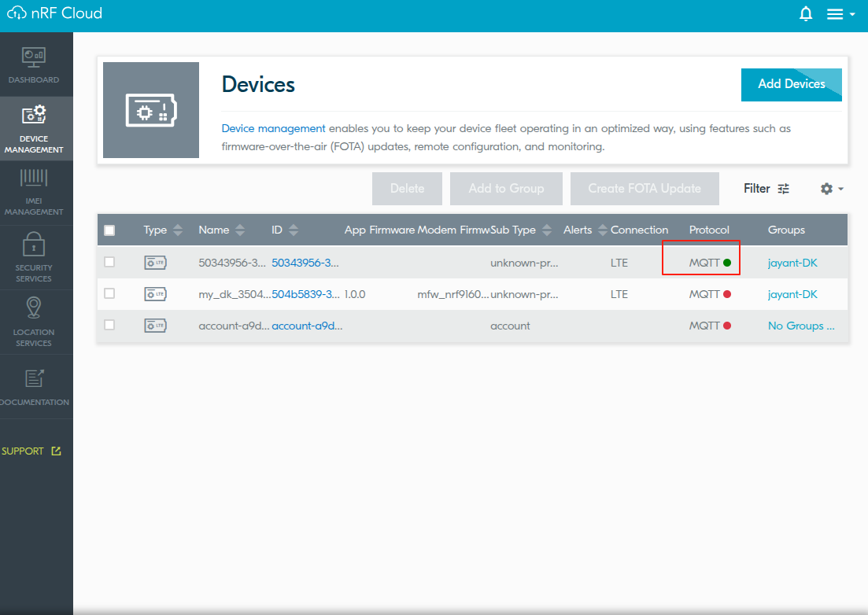Click the Protocol column header
This screenshot has width=868, height=615.
point(709,230)
